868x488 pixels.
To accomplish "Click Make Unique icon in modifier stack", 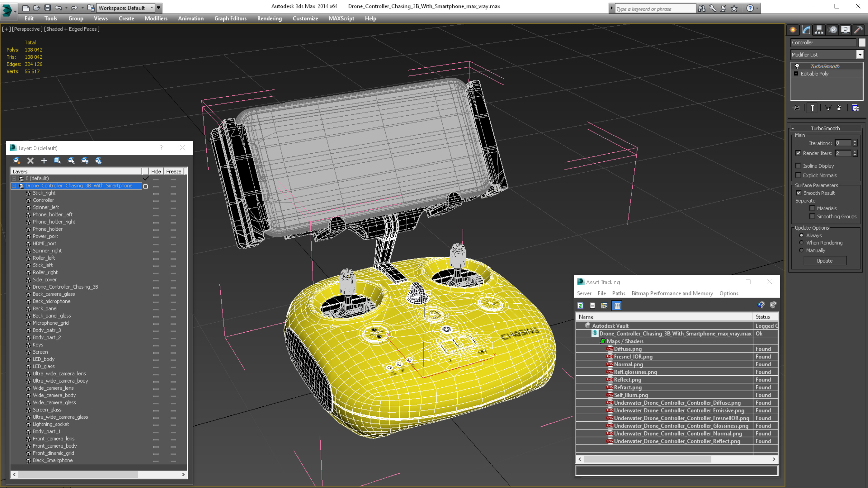I will pos(828,108).
